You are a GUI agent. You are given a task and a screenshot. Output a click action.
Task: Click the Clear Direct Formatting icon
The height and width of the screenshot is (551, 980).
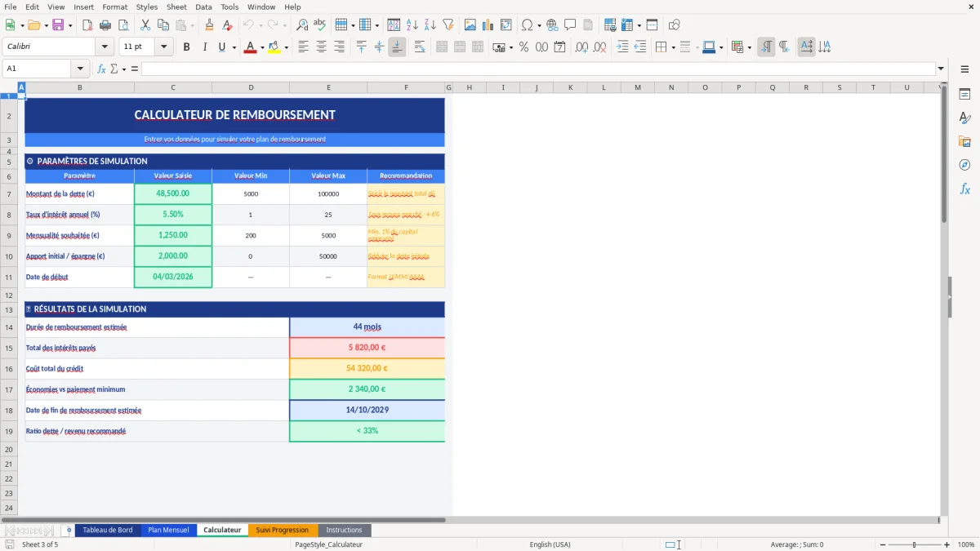(x=227, y=24)
